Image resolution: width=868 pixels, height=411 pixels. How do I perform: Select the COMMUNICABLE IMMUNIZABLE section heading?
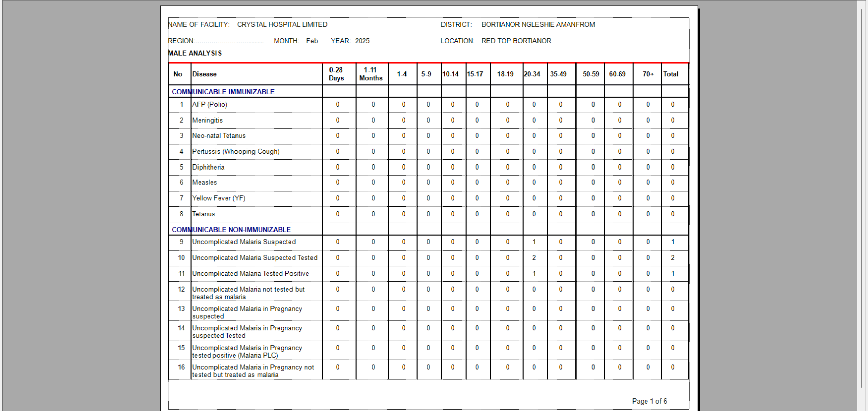coord(223,92)
